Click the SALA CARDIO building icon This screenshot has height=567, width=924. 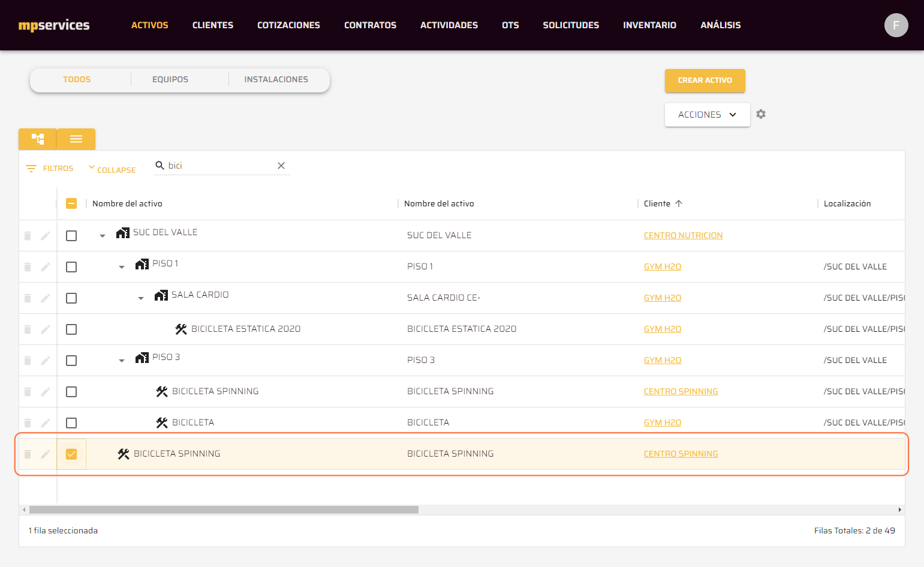(161, 295)
